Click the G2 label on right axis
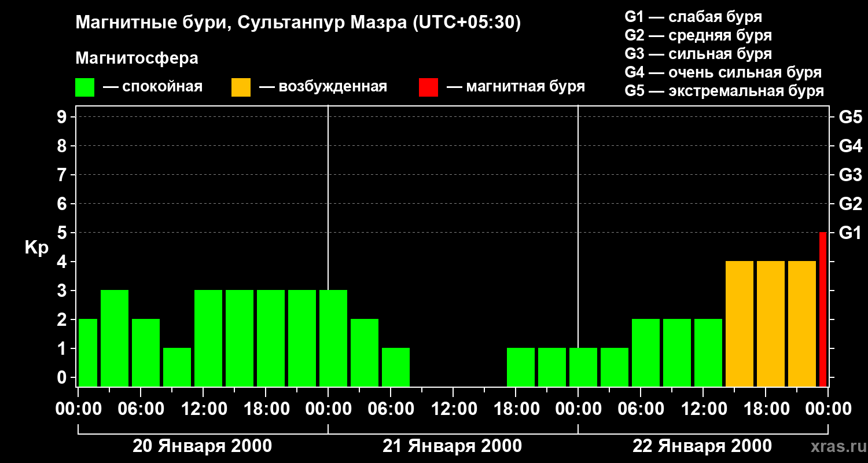The image size is (868, 463). [x=850, y=204]
